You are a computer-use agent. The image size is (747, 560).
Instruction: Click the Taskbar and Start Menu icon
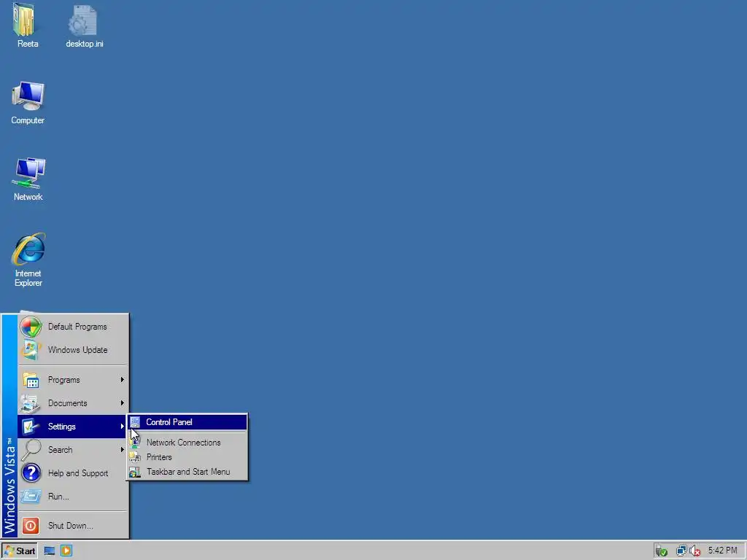coord(135,472)
